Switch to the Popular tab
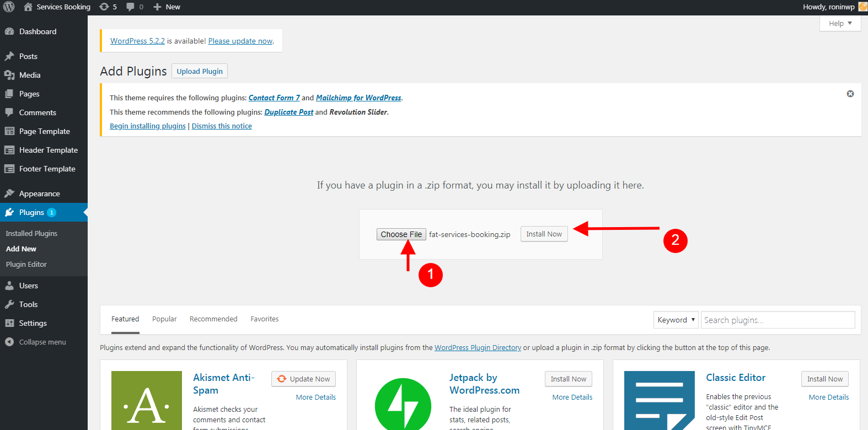The height and width of the screenshot is (430, 868). tap(164, 319)
